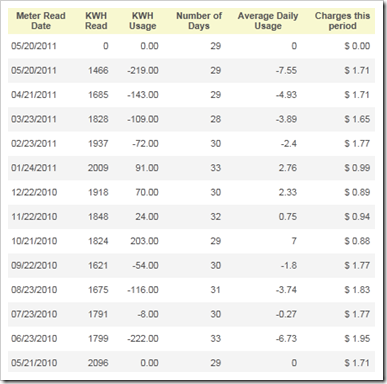
Task: Click the 31 days cell
Action: pos(216,290)
